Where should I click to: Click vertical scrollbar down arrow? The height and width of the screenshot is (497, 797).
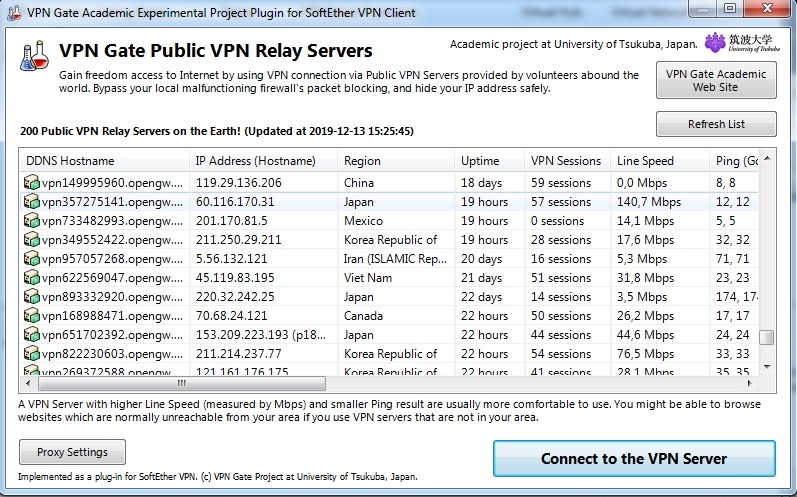767,366
